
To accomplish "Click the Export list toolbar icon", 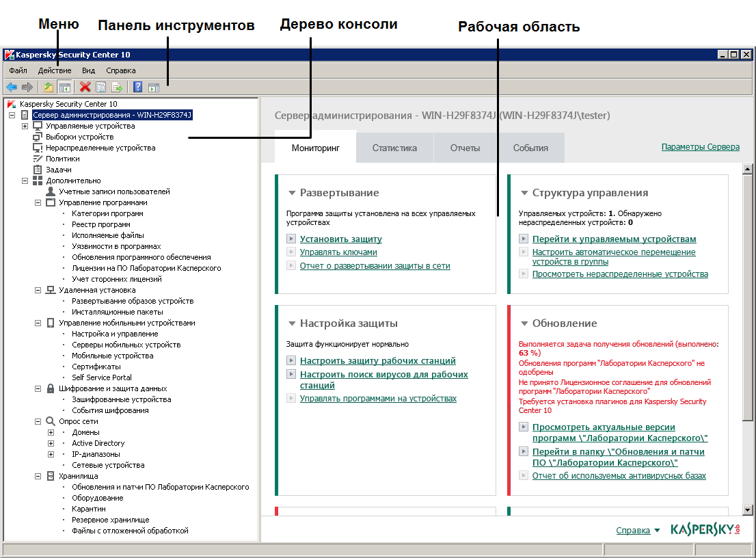I will coord(117,88).
